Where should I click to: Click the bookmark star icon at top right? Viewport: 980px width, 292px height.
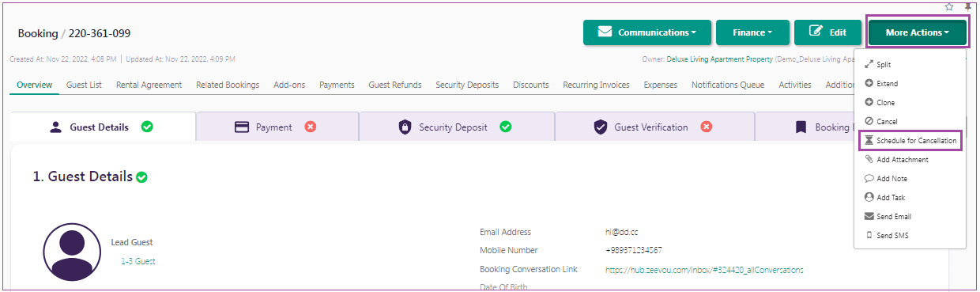pos(949,6)
